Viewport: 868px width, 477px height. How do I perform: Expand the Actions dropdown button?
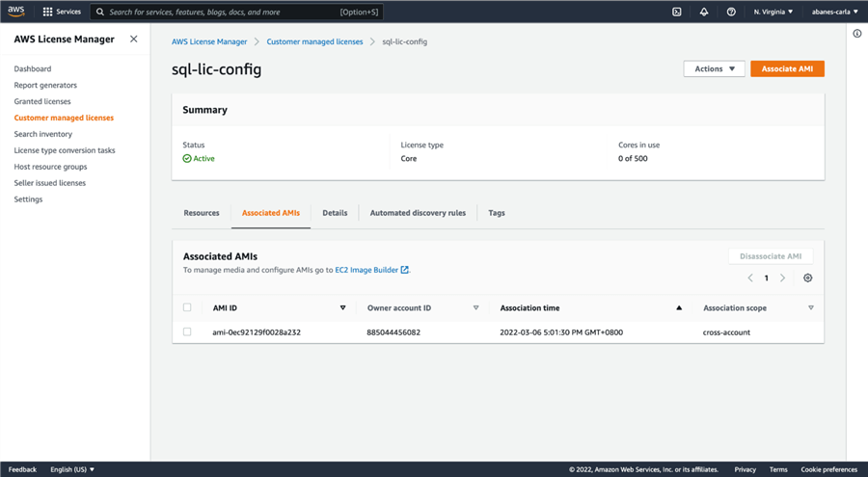coord(714,69)
